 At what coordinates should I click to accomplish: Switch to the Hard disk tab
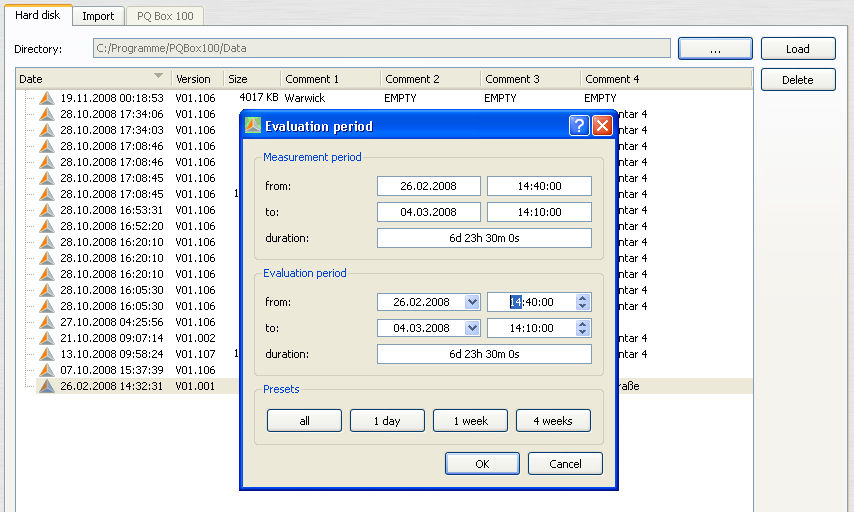[38, 15]
